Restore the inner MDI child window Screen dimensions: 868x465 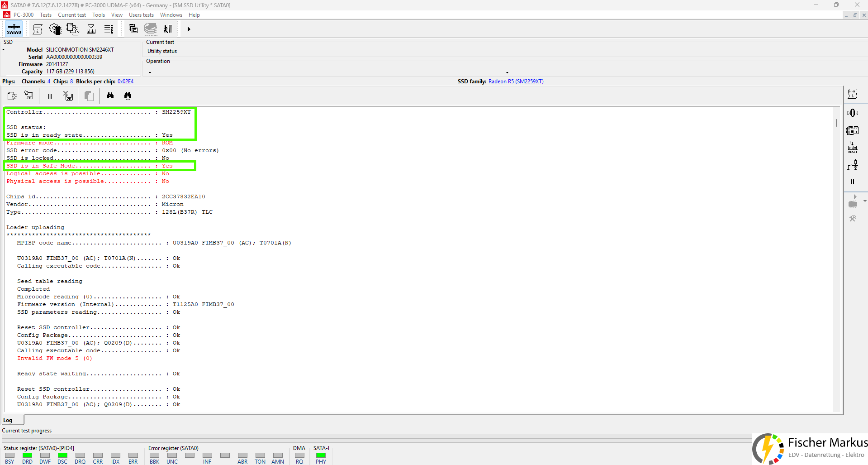(x=855, y=15)
